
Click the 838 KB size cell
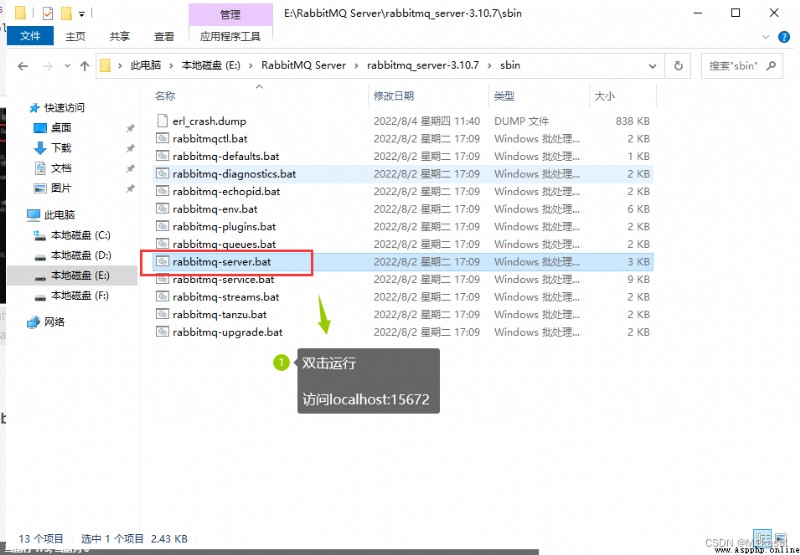633,121
